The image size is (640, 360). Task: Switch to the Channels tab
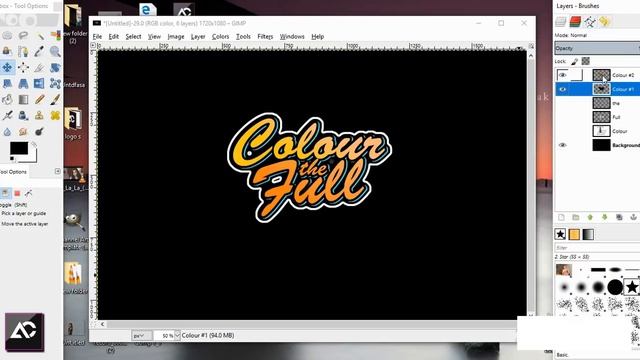tap(575, 22)
